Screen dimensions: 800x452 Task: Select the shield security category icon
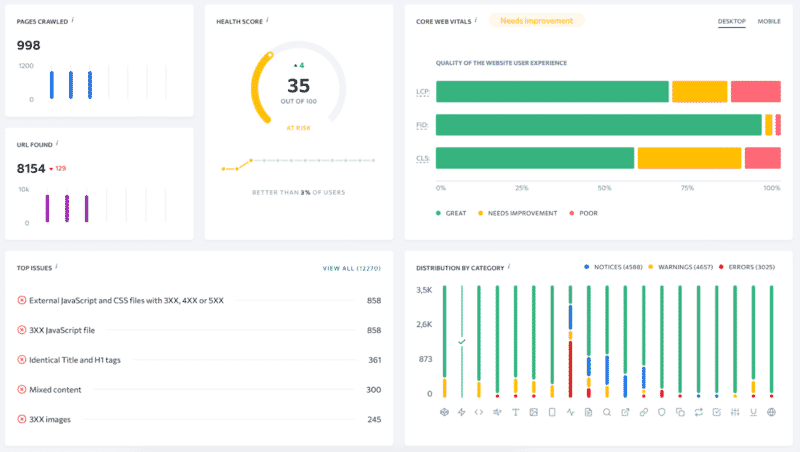[x=662, y=412]
